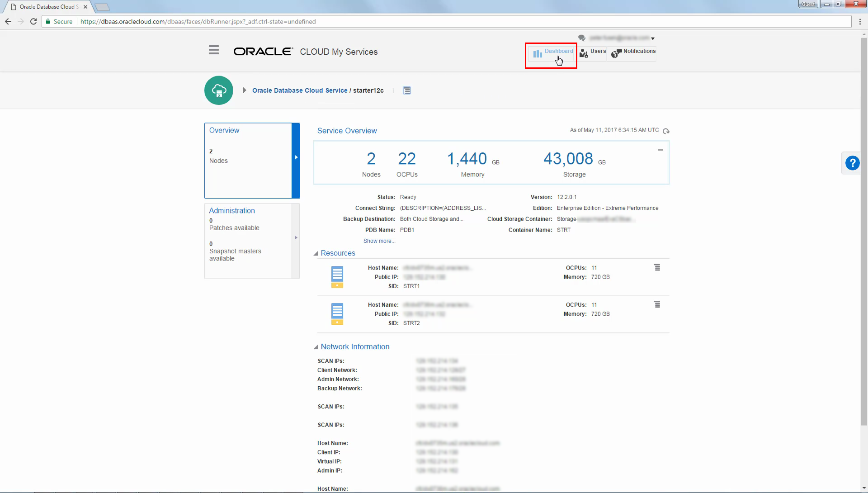Minimize the service summary metrics panel
This screenshot has width=868, height=493.
(660, 150)
